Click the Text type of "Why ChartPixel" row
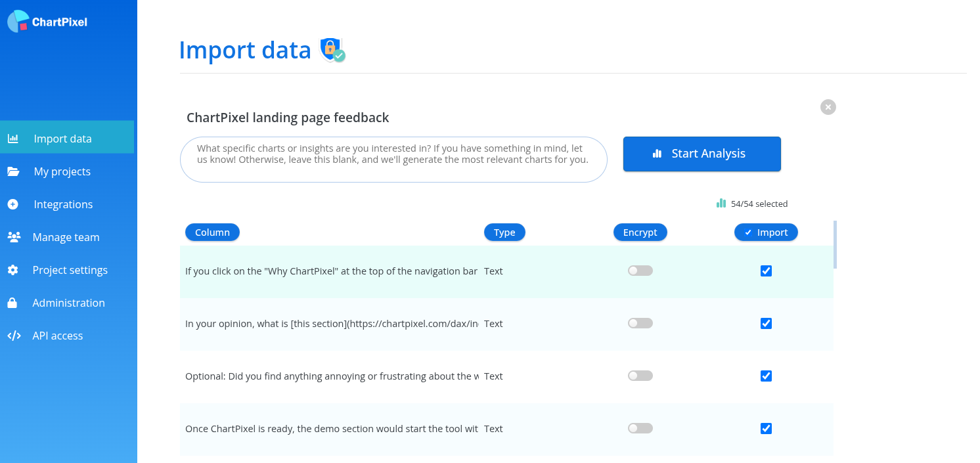 [x=493, y=271]
